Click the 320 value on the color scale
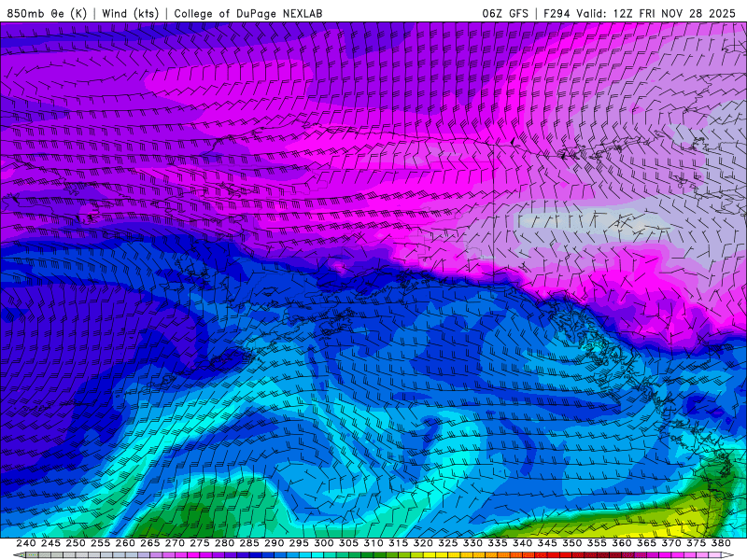 point(423,543)
